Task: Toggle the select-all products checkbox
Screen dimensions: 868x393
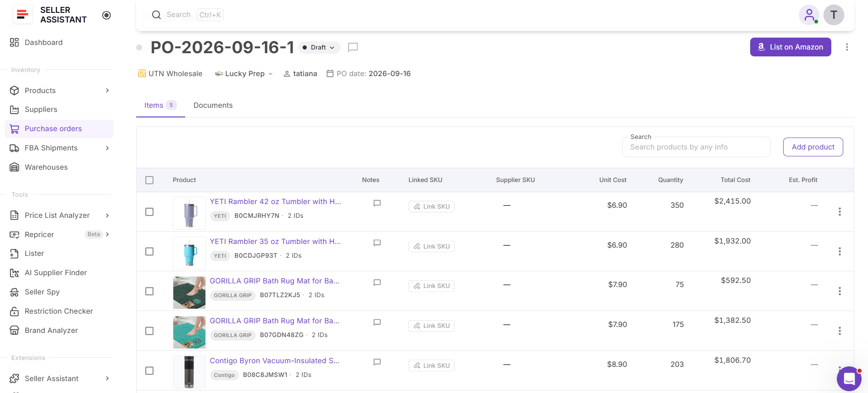Action: [149, 180]
